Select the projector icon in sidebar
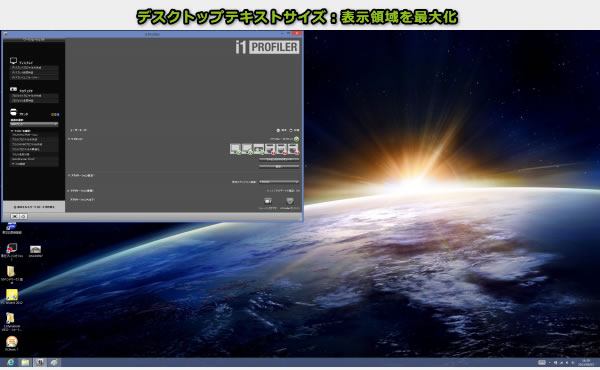The width and height of the screenshot is (600, 370). tap(13, 89)
